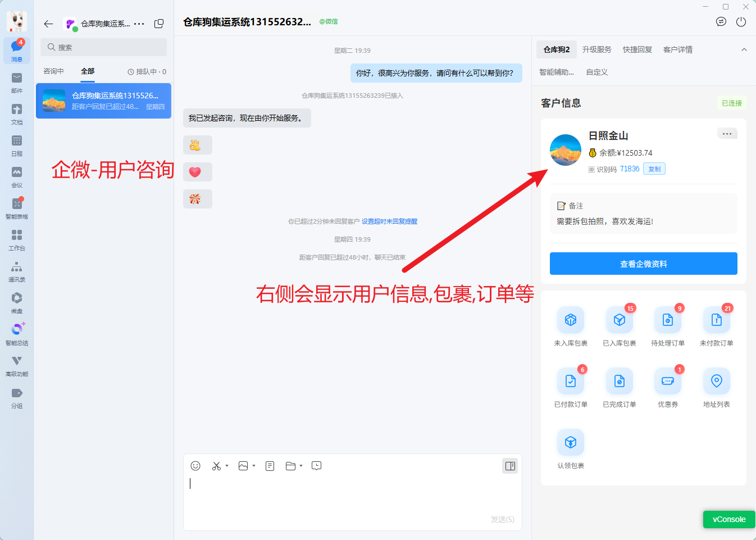Click the chat bubble icon in title bar

pos(721,21)
